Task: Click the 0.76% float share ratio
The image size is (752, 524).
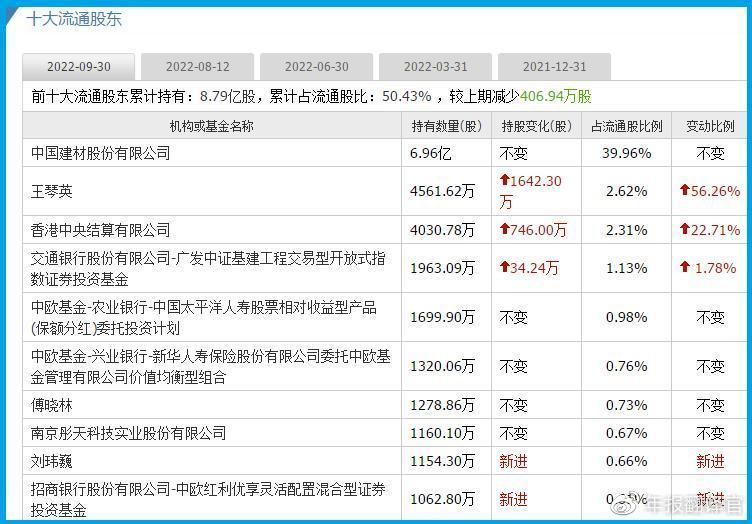Action: 626,366
